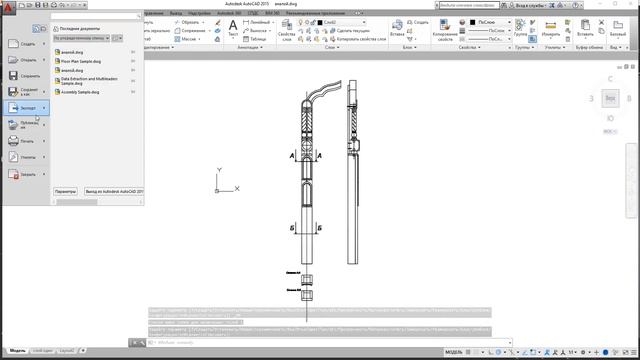Pin the Floor Plan Sample.dwg entry

[133, 61]
